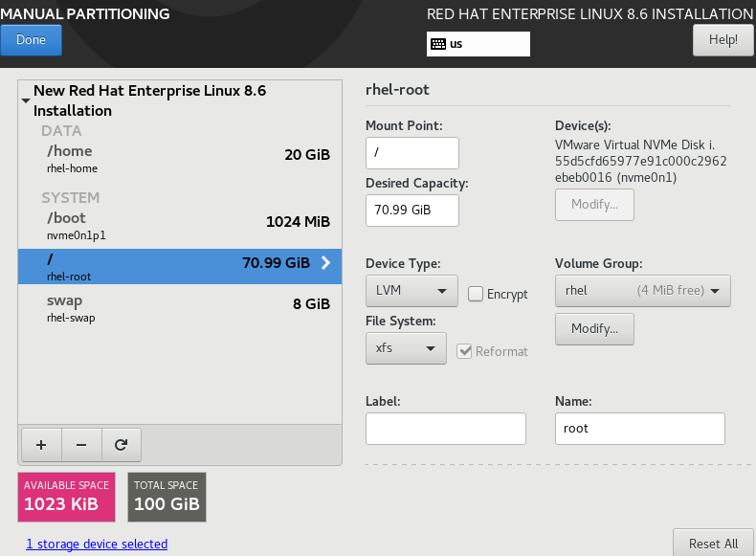Click the Mount Point input field
The width and height of the screenshot is (756, 556).
412,153
